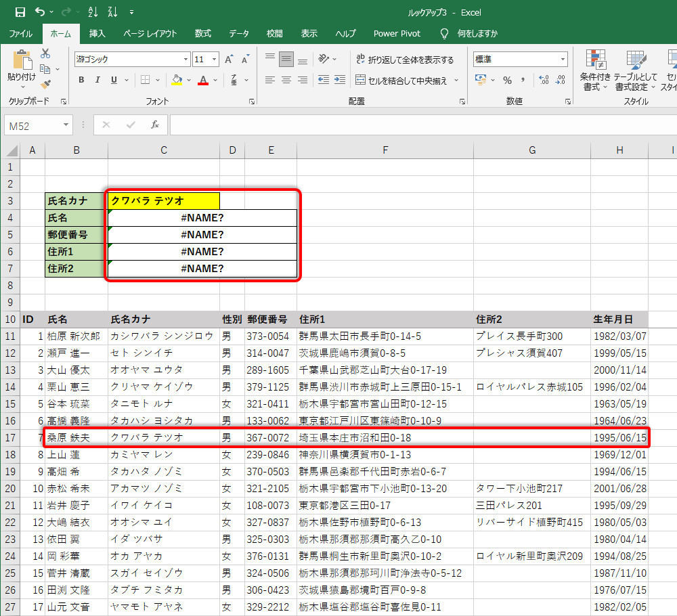Click into the formula bar
This screenshot has height=616, width=677.
click(423, 125)
